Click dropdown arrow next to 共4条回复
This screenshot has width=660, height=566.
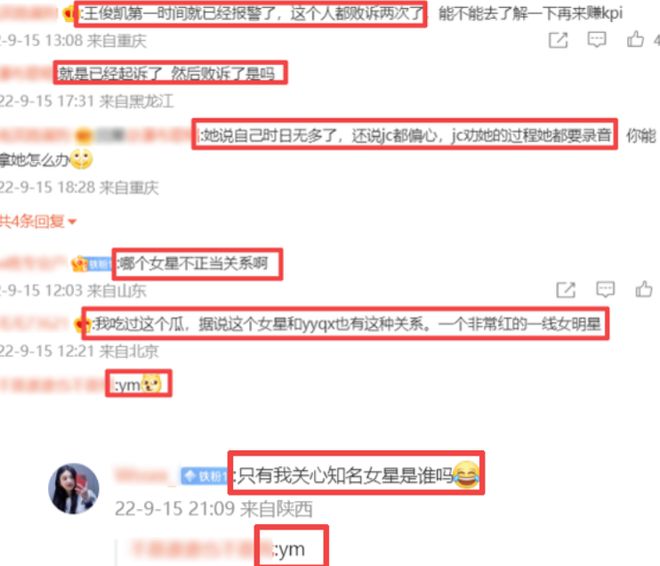[72, 221]
